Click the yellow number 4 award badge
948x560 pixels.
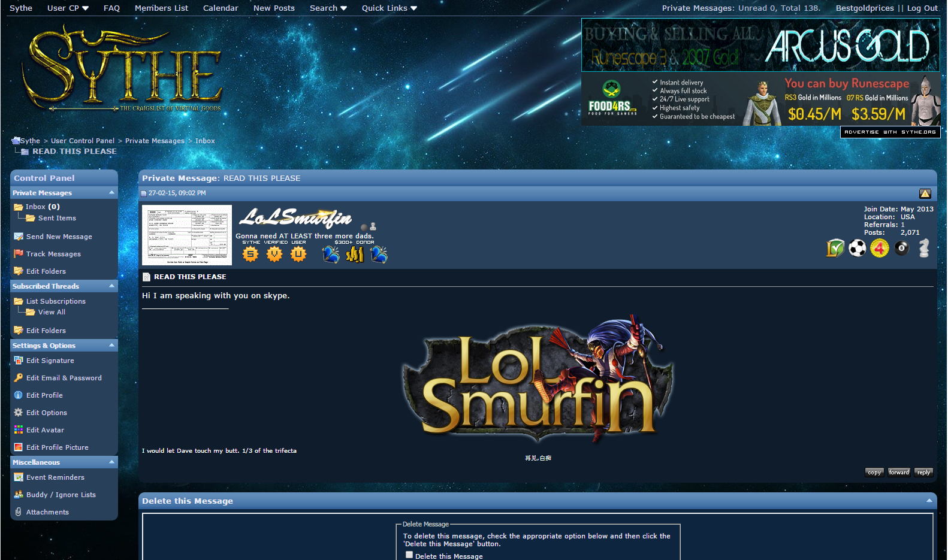click(880, 248)
